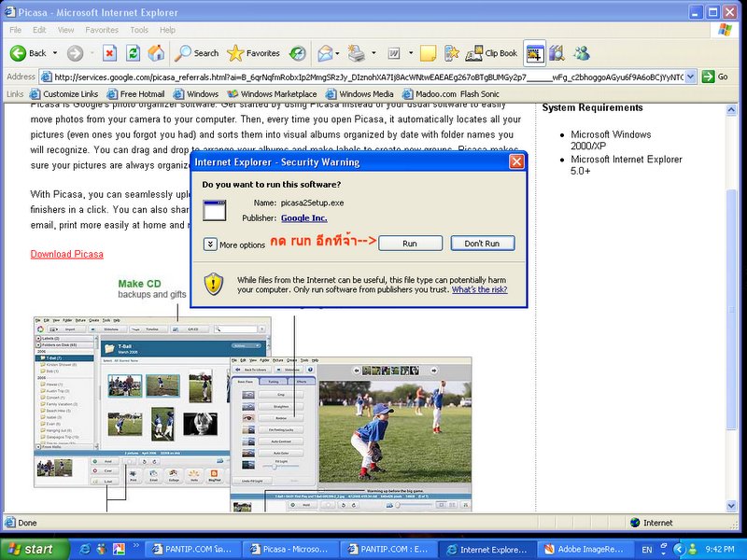
Task: Click Run in the security warning
Action: pyautogui.click(x=410, y=244)
